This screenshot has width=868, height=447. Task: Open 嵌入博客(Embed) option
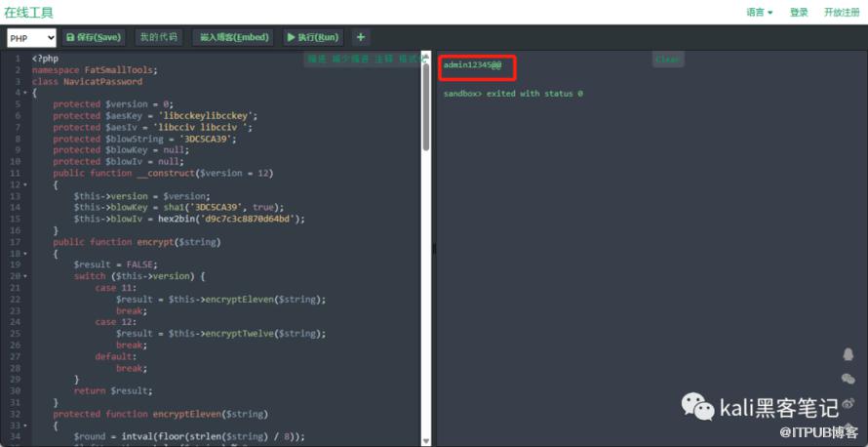(x=234, y=37)
